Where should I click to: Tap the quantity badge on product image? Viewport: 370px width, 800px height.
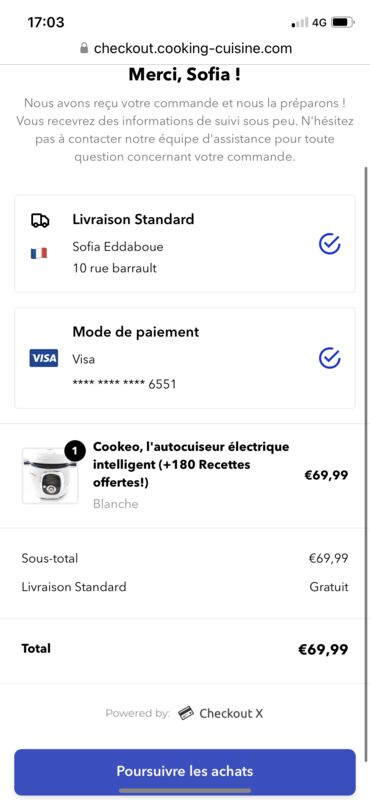[75, 451]
